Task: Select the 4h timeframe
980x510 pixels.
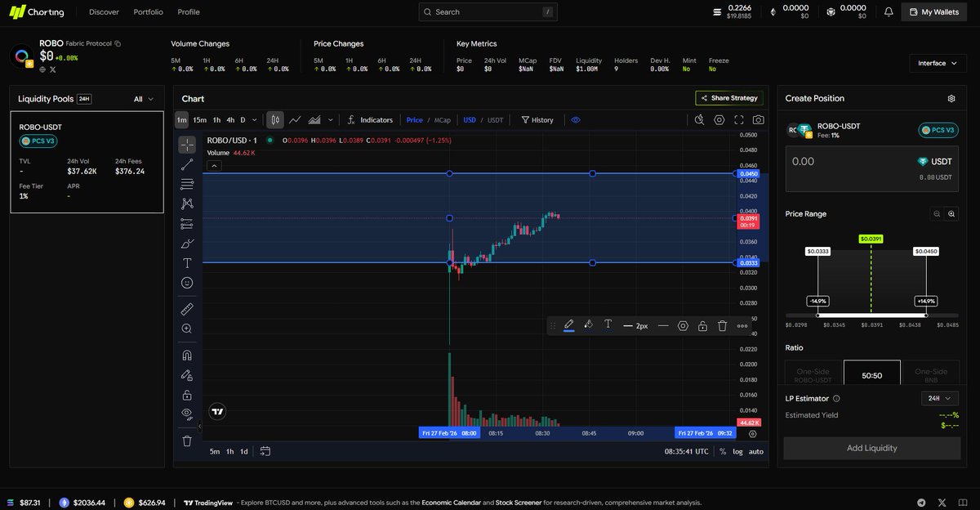Action: pos(230,120)
